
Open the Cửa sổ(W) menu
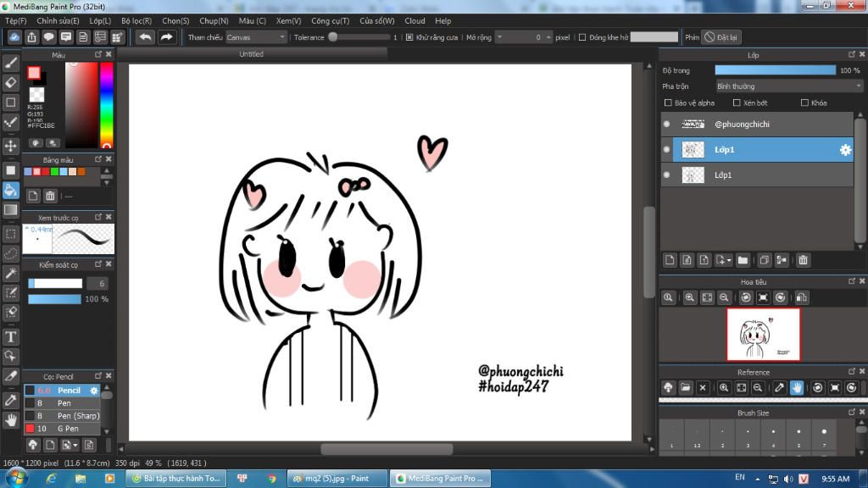tap(377, 21)
